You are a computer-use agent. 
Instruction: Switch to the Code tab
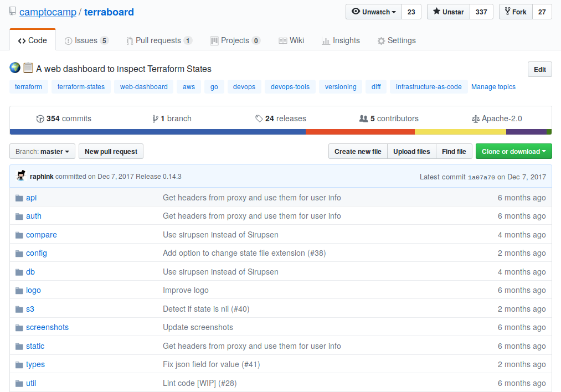click(x=33, y=40)
